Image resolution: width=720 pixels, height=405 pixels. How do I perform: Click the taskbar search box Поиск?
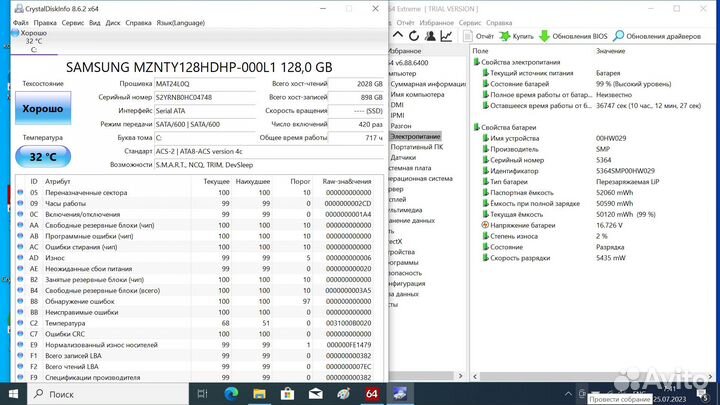point(108,394)
